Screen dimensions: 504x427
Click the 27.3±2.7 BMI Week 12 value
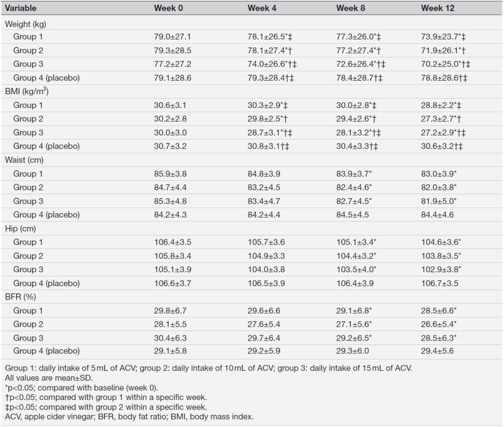[x=441, y=119]
